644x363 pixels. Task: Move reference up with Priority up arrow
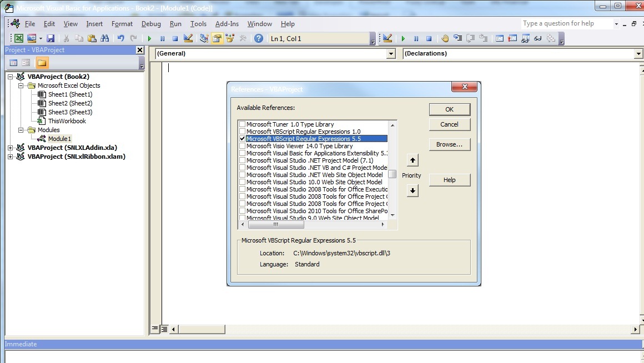point(412,160)
